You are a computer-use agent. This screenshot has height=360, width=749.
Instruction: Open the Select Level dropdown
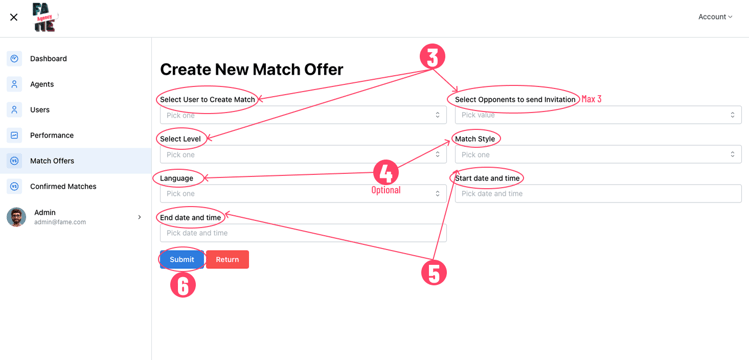point(303,155)
